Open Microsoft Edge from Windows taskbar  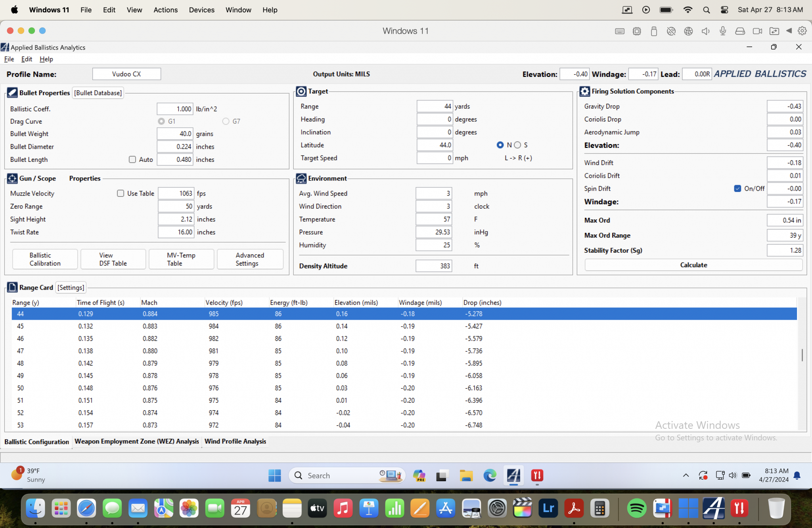pos(490,475)
